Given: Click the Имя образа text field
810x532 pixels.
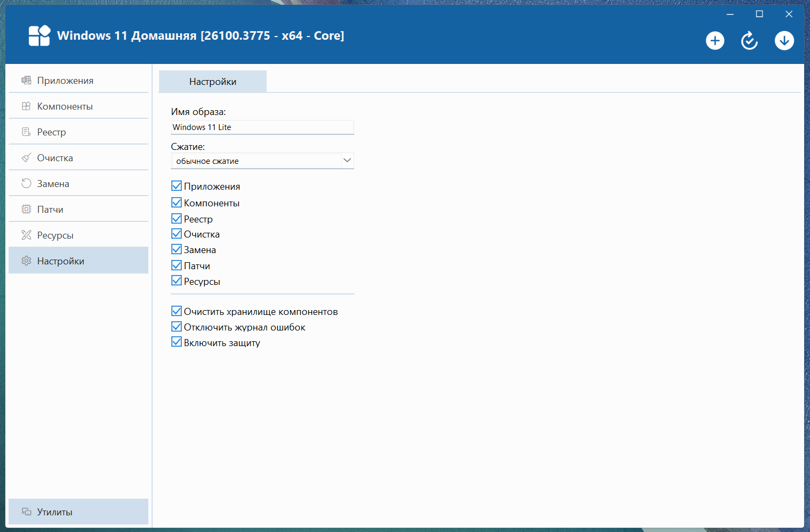Looking at the screenshot, I should (x=262, y=127).
